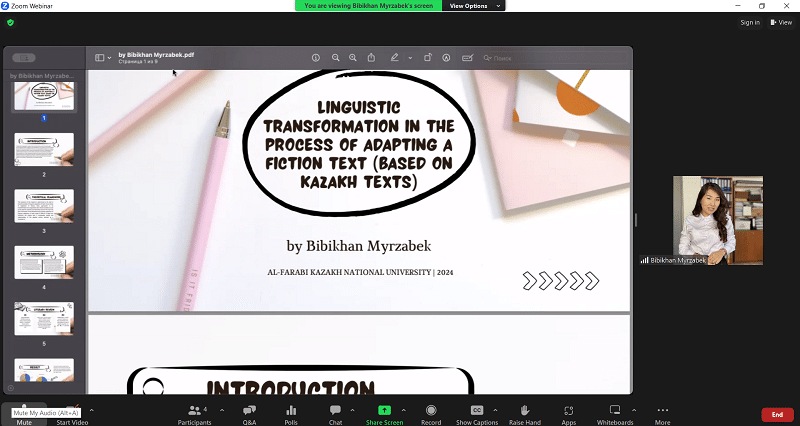
Task: Click the rotate page icon in PDF toolbar
Action: coord(427,58)
